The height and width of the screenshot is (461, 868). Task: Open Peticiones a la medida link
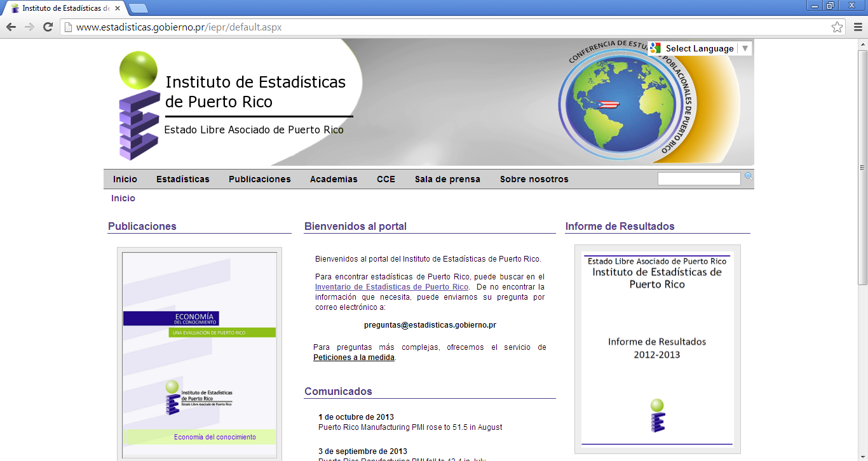coord(354,357)
